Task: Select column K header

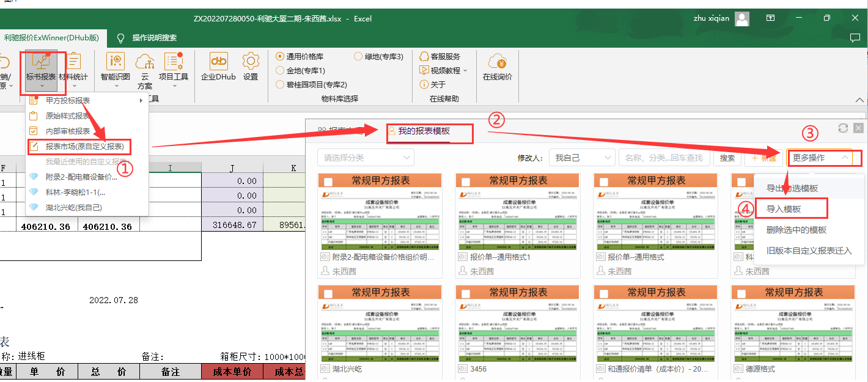Action: 293,167
